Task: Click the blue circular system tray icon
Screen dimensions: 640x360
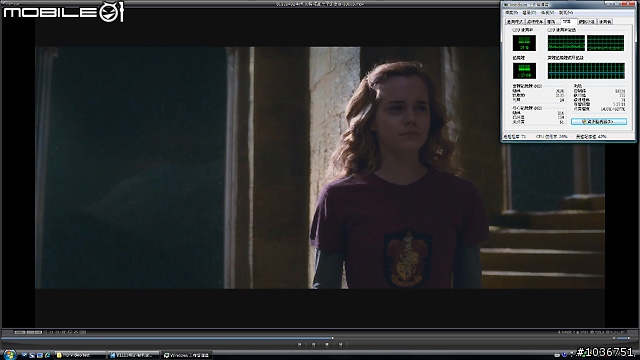Action: click(x=564, y=355)
